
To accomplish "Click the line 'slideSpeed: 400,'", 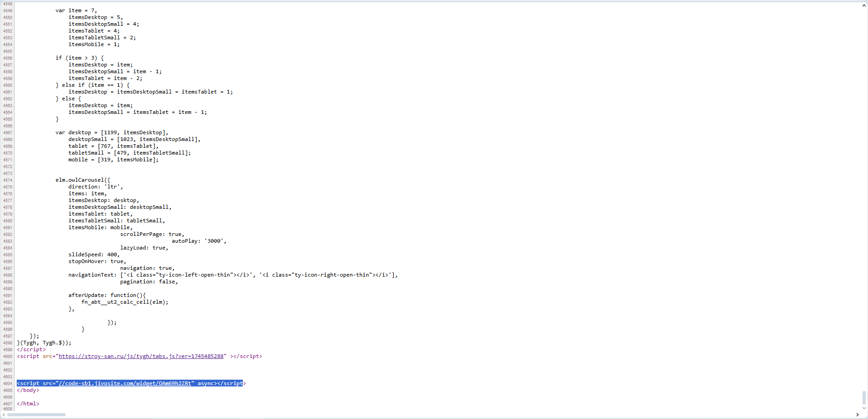I will [x=94, y=254].
